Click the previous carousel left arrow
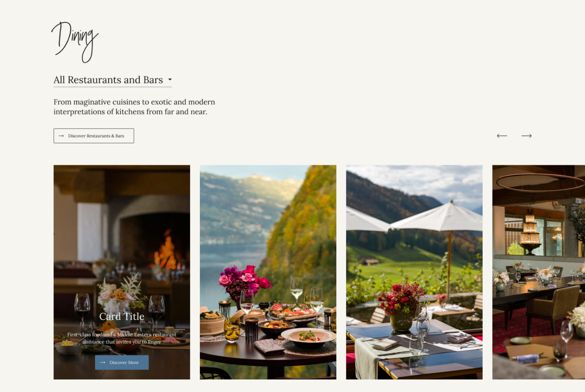Image resolution: width=585 pixels, height=392 pixels. coord(502,136)
